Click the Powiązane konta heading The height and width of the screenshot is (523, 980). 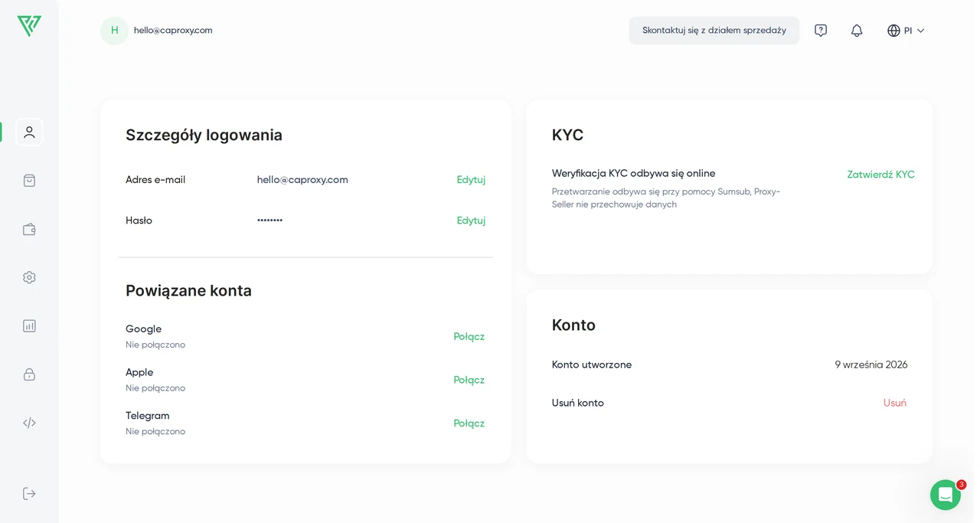click(188, 290)
